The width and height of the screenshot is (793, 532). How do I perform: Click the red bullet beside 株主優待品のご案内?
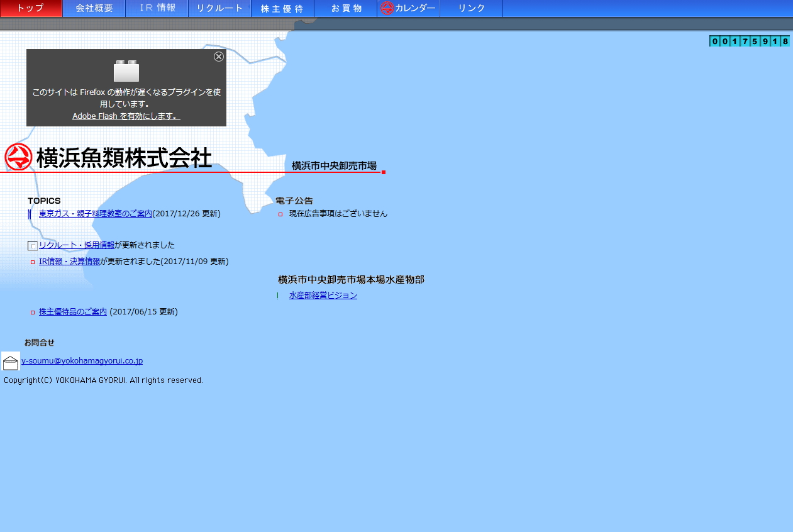[33, 313]
